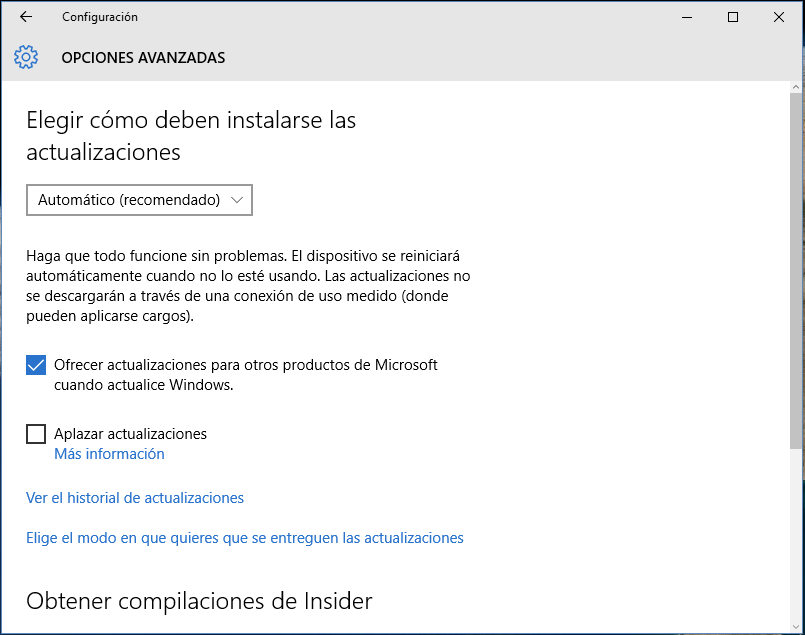Open the Automático (recomendado) dropdown
The height and width of the screenshot is (635, 805).
pyautogui.click(x=139, y=200)
